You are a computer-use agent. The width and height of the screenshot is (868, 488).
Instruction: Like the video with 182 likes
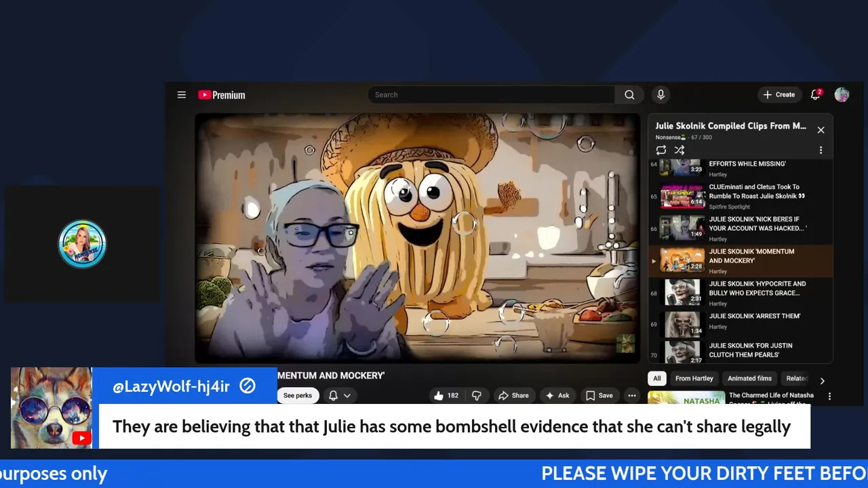pyautogui.click(x=446, y=395)
